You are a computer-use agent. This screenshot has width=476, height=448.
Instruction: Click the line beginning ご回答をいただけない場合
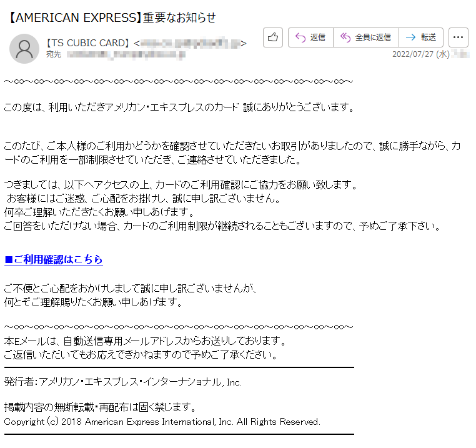222,226
